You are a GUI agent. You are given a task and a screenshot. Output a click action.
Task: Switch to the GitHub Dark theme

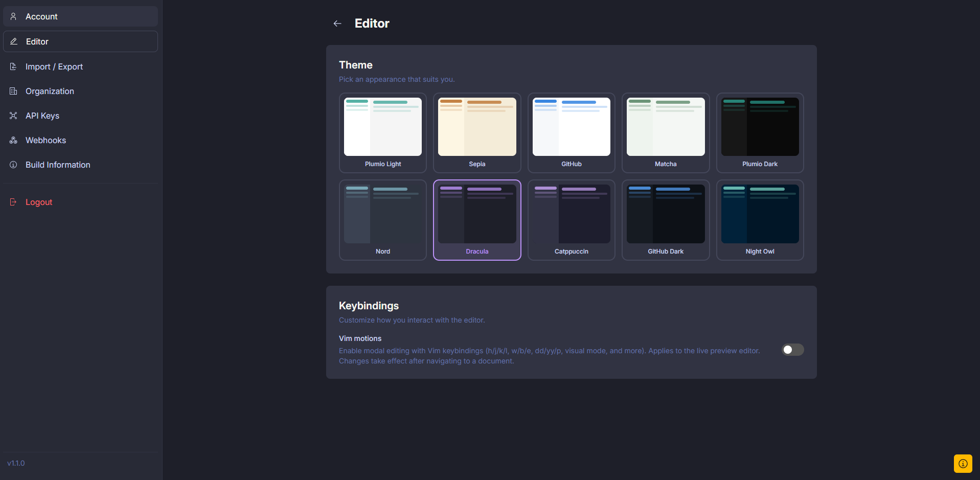(x=666, y=220)
